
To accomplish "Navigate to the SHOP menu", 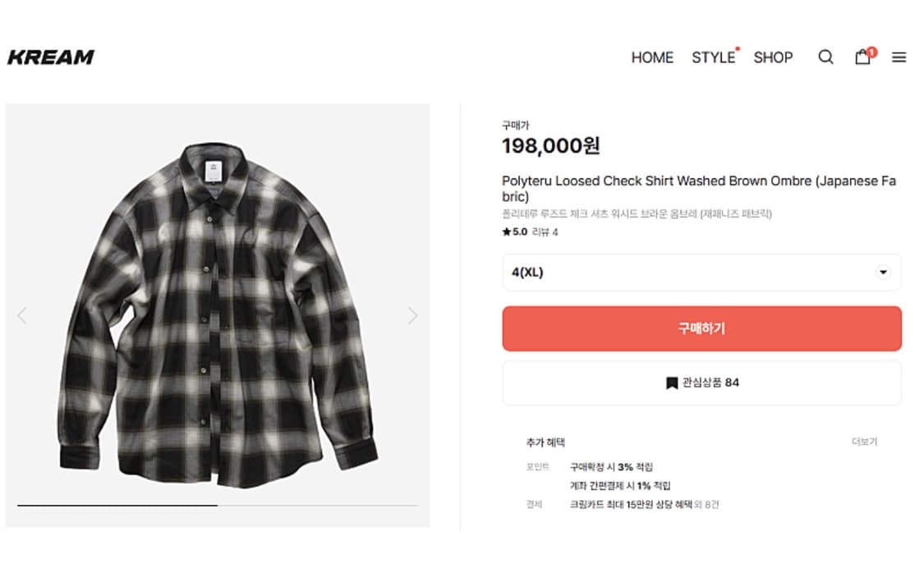I will 773,57.
